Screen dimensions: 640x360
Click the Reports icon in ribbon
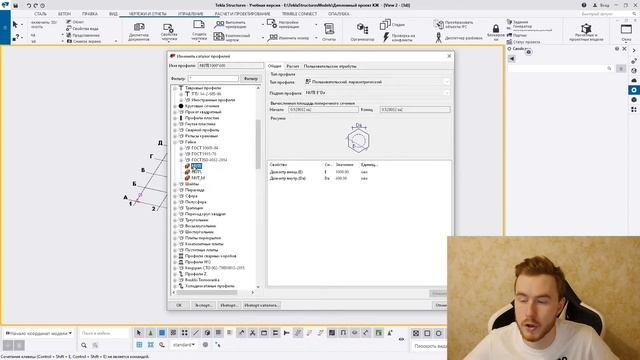point(329,29)
